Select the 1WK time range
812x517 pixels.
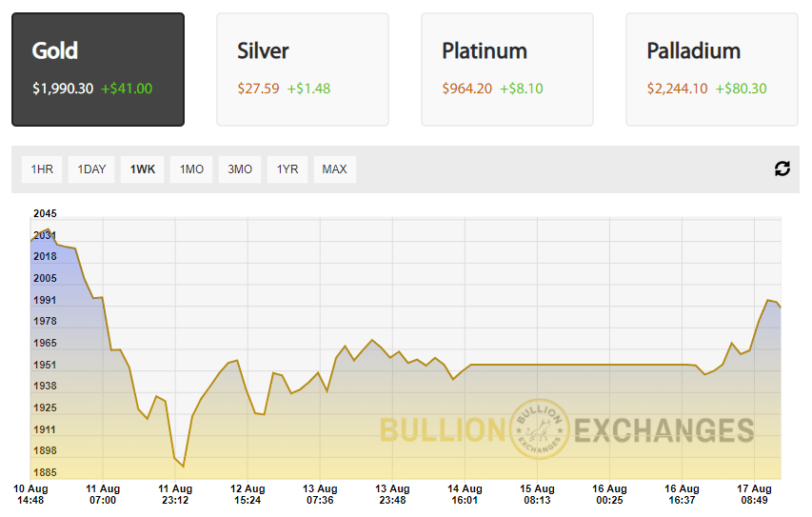coord(143,169)
